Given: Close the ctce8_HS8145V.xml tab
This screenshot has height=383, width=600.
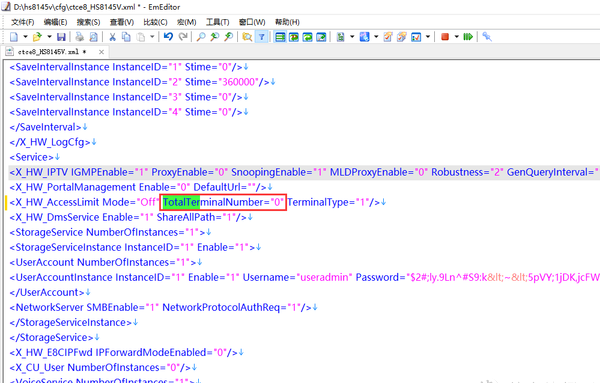Looking at the screenshot, I should point(101,52).
